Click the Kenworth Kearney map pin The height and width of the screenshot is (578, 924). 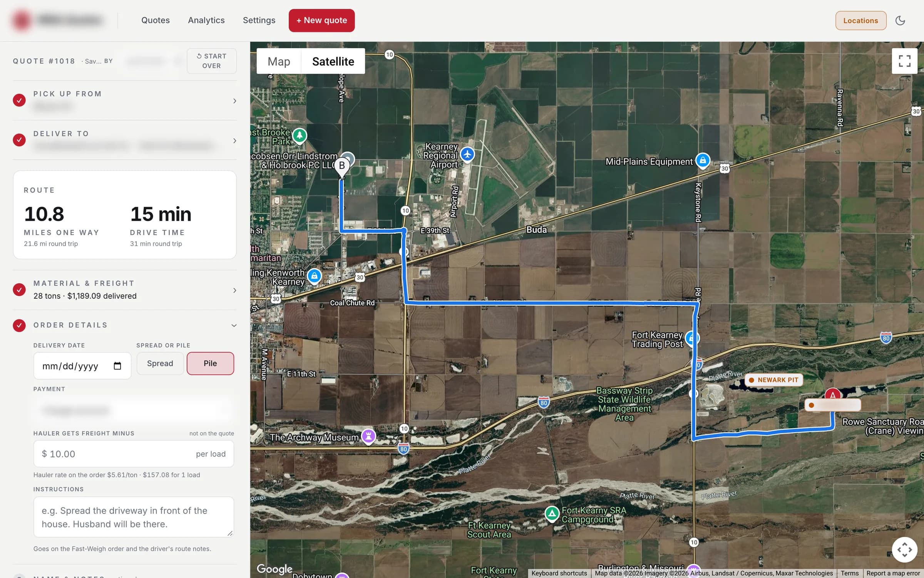click(x=314, y=276)
